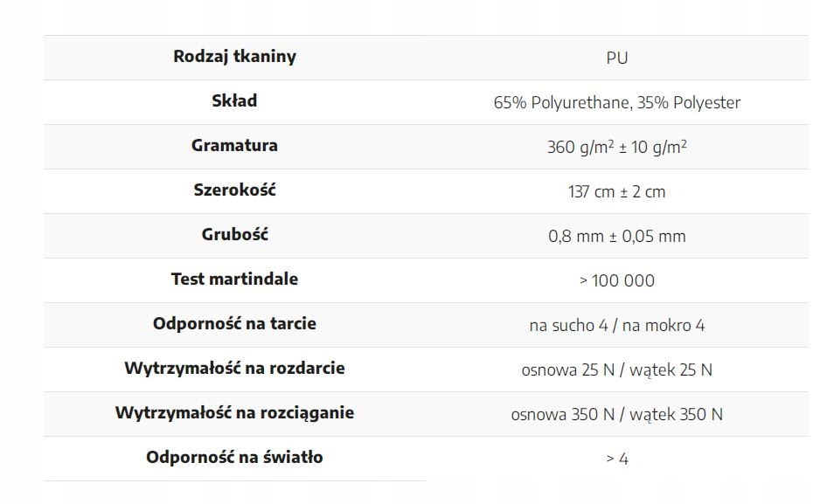827x504 pixels.
Task: Click the 'Gramatura' row label
Action: click(x=234, y=146)
